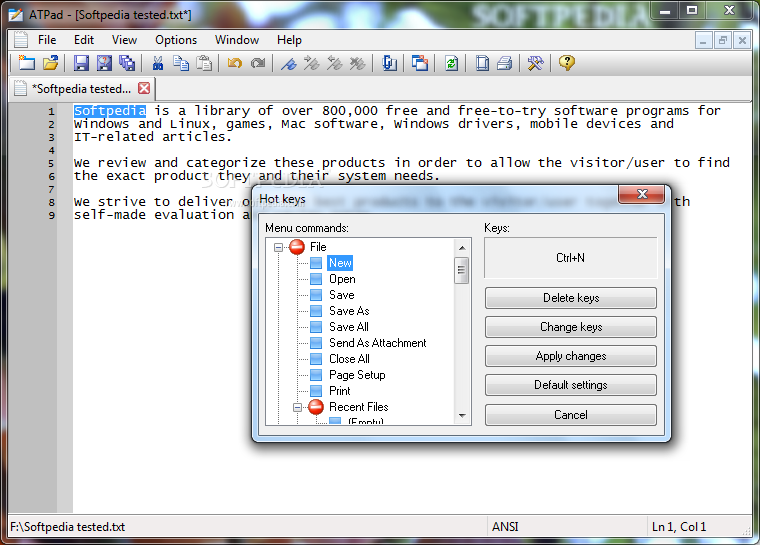This screenshot has height=545, width=760.
Task: Collapse the File node in the tree
Action: [278, 247]
